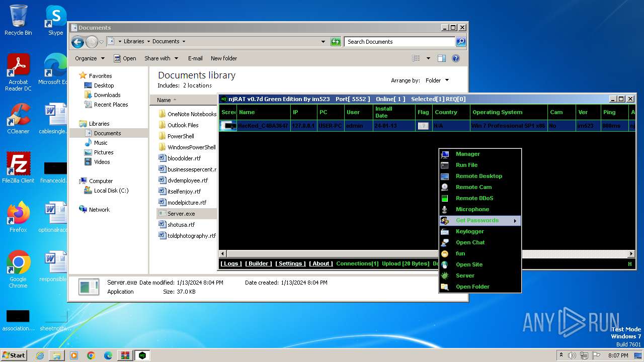Open the Organize dropdown in Explorer

tap(90, 58)
